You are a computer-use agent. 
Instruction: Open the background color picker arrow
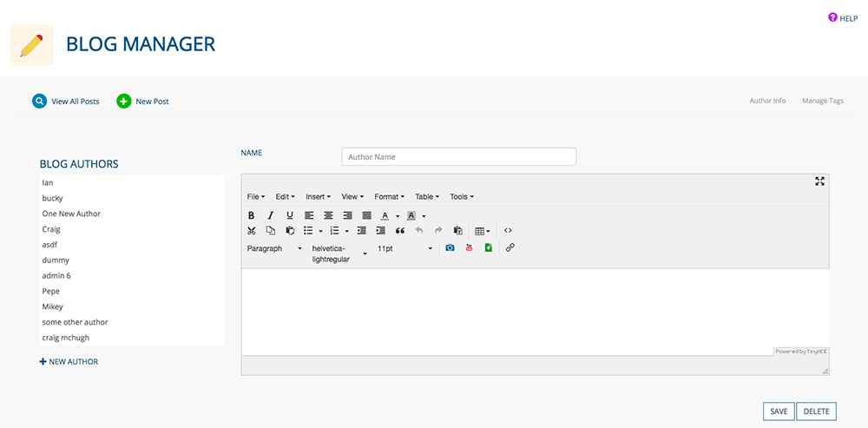coord(424,216)
